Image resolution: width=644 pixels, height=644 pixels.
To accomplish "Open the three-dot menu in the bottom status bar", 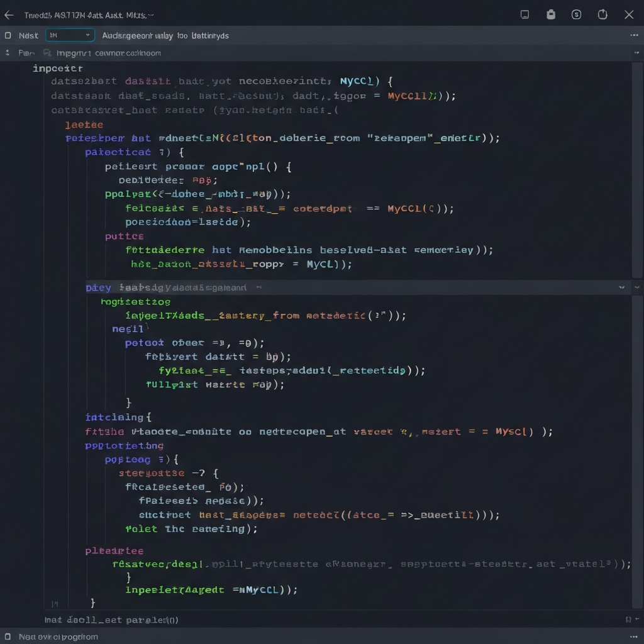I will tap(634, 636).
